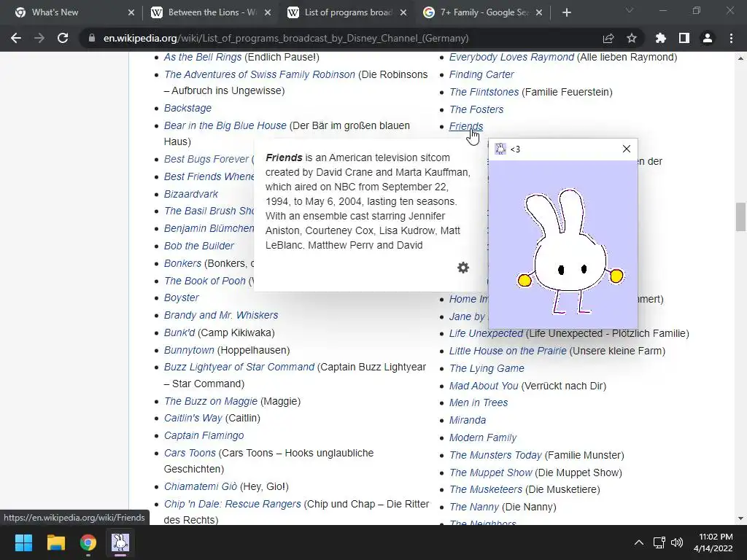Reload the current Wikipedia page

click(63, 38)
